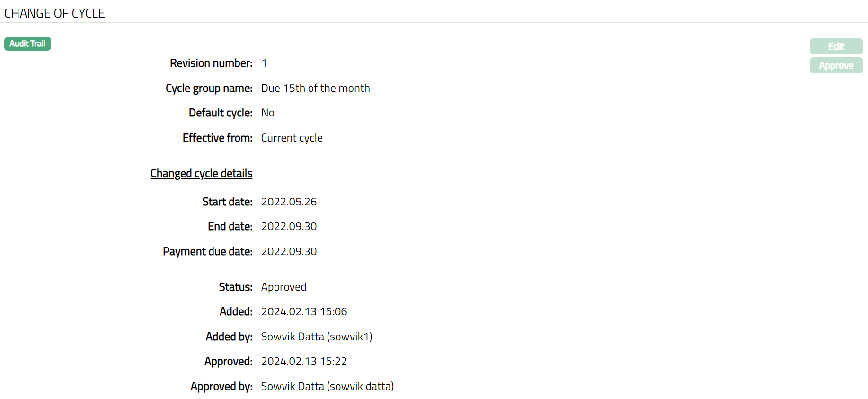Click the Approved by name 'Sowvik Datta (sowvik datta)'
The image size is (868, 399).
(327, 387)
